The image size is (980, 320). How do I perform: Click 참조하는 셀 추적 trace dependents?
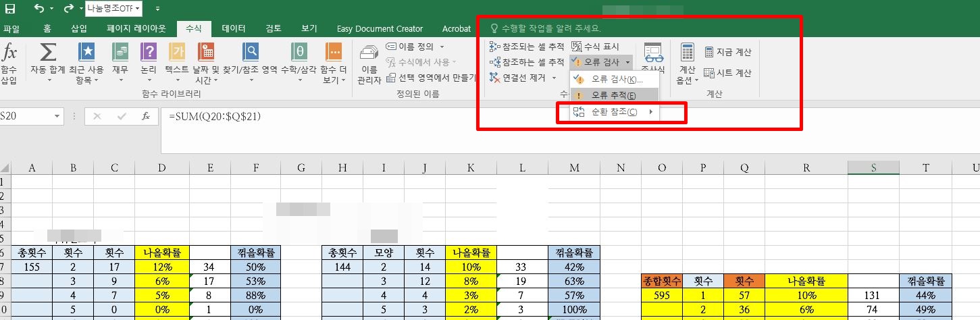pyautogui.click(x=527, y=62)
